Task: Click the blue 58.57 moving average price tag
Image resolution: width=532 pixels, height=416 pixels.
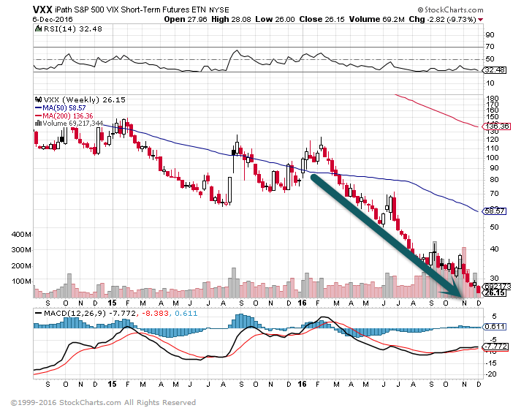Action: click(x=494, y=211)
